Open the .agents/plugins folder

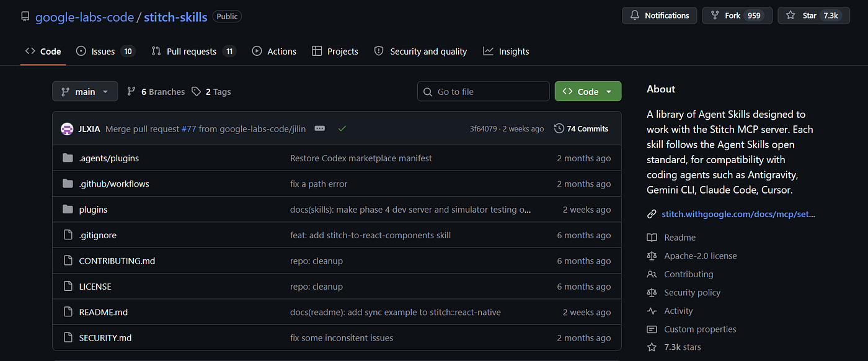point(109,158)
